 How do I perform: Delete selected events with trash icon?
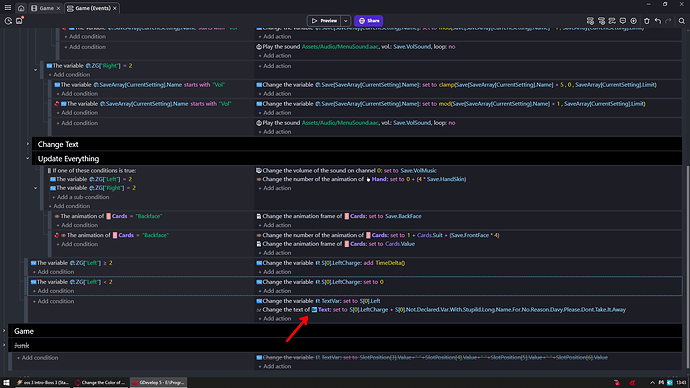(647, 21)
